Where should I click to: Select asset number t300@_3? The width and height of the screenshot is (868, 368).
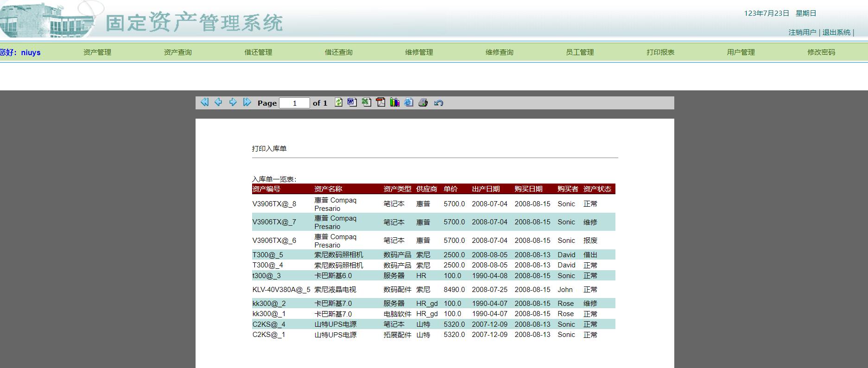point(266,276)
